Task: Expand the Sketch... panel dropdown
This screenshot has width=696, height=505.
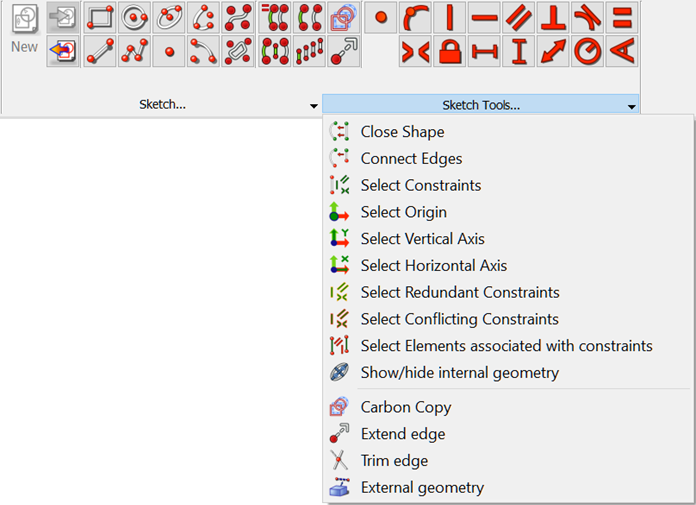Action: coord(314,106)
